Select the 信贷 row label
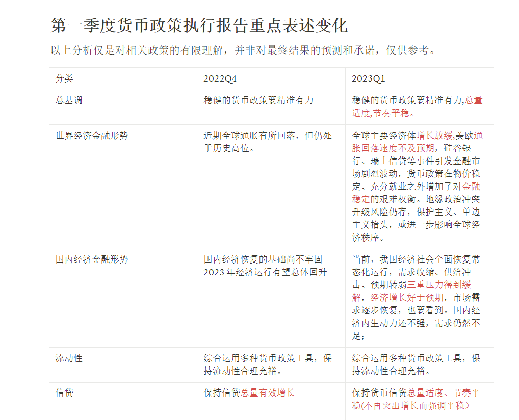519x420 pixels. click(65, 393)
